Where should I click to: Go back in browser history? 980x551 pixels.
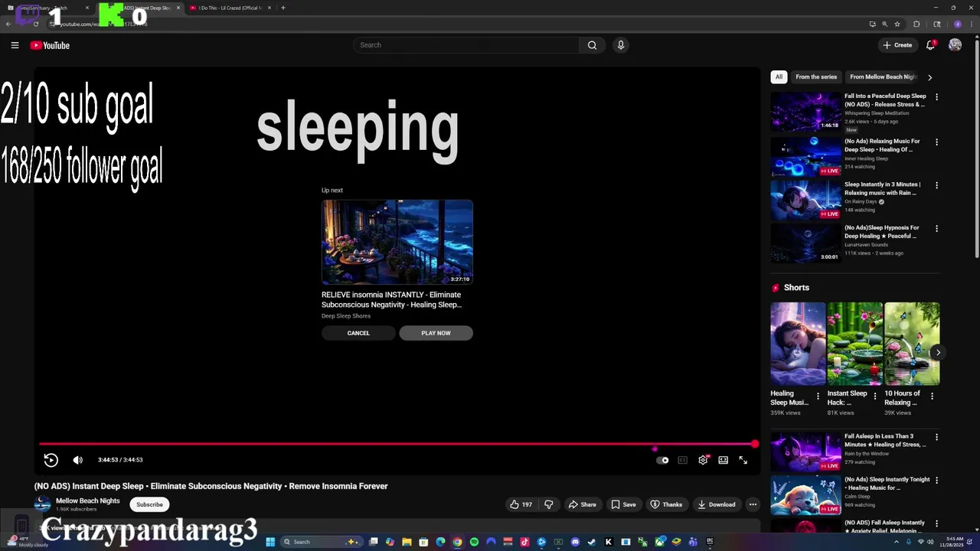pyautogui.click(x=8, y=24)
